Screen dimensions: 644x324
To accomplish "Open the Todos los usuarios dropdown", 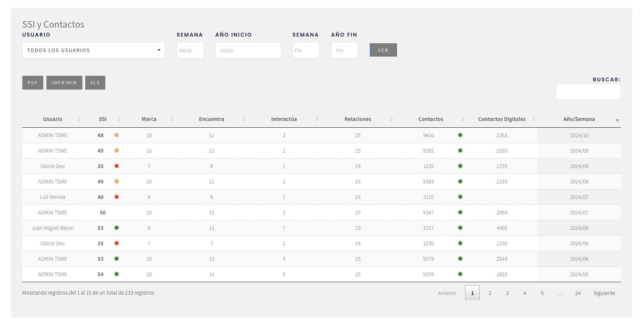I will [x=93, y=50].
